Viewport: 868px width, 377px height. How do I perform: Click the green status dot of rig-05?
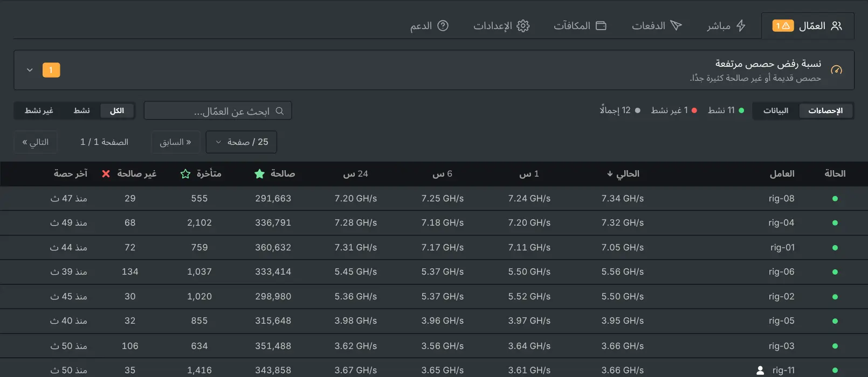click(x=835, y=321)
